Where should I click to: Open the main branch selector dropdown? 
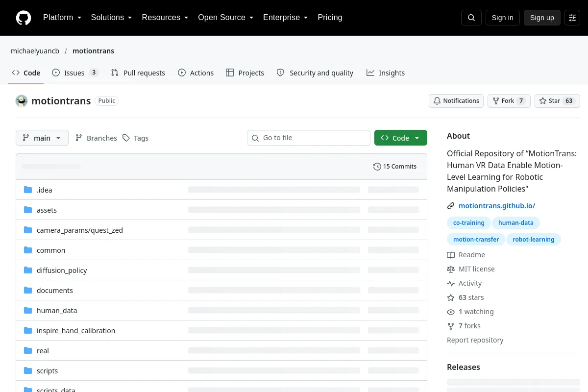[42, 138]
